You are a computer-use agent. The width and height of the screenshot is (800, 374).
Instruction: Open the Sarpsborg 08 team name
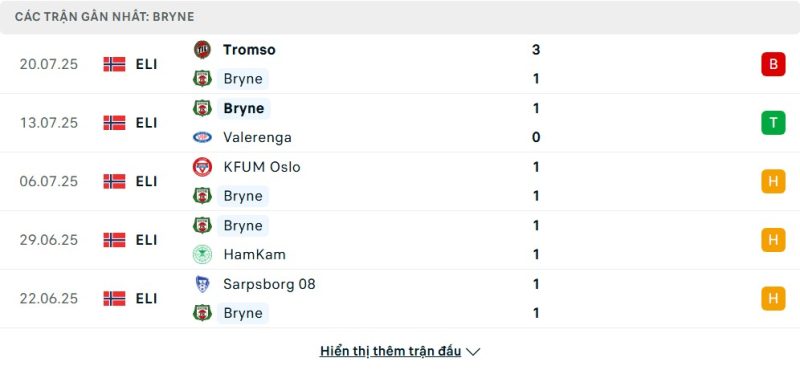coord(269,284)
